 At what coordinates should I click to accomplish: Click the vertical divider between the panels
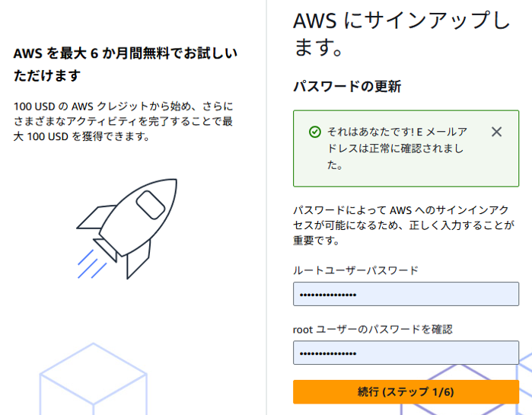[266, 228]
